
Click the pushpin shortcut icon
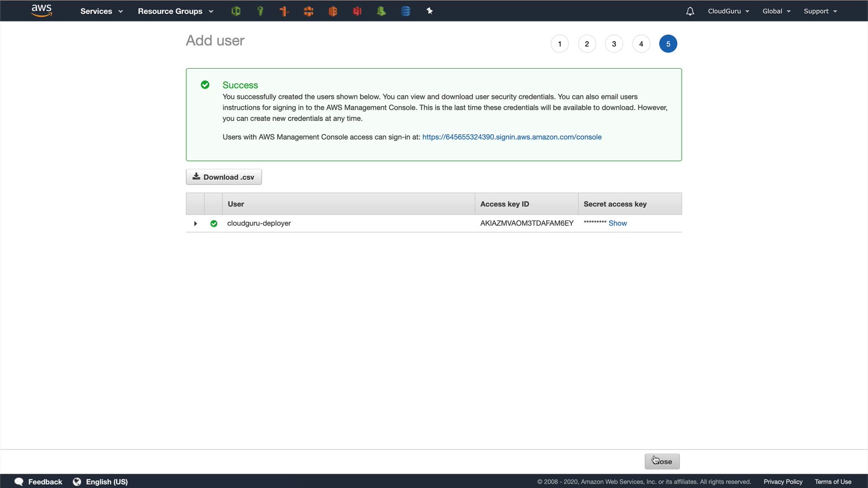429,11
